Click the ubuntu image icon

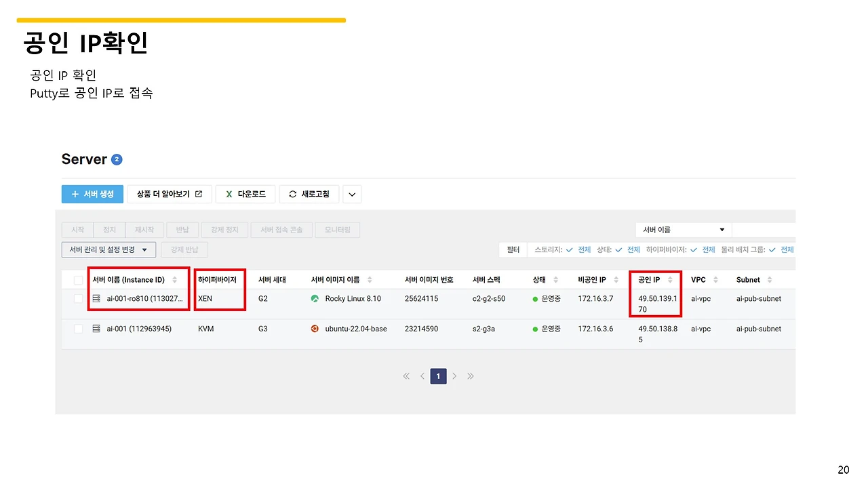pyautogui.click(x=315, y=329)
